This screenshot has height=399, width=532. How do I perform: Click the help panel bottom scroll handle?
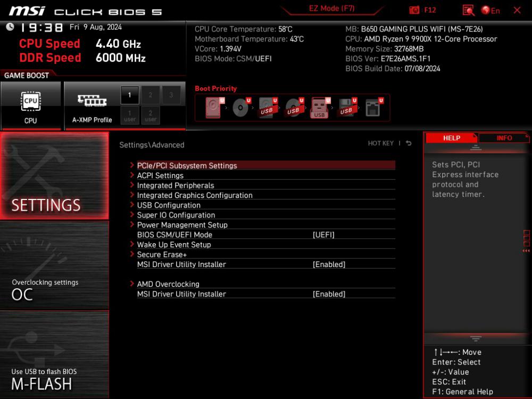click(476, 338)
